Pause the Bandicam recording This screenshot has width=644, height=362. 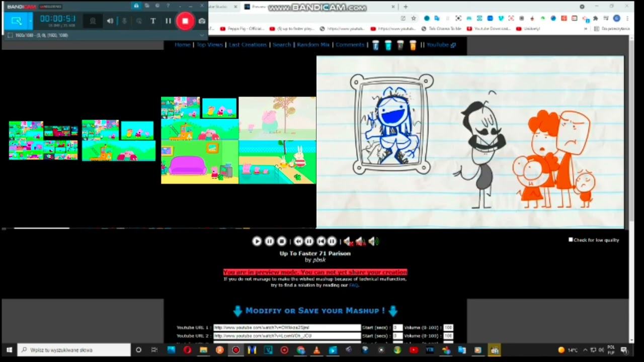pyautogui.click(x=168, y=21)
